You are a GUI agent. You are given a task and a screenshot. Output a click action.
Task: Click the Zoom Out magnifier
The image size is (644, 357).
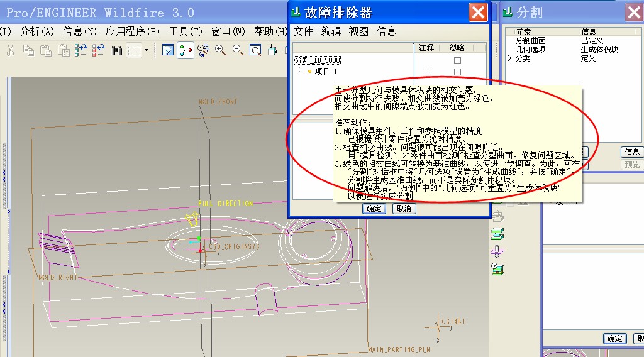[x=238, y=50]
